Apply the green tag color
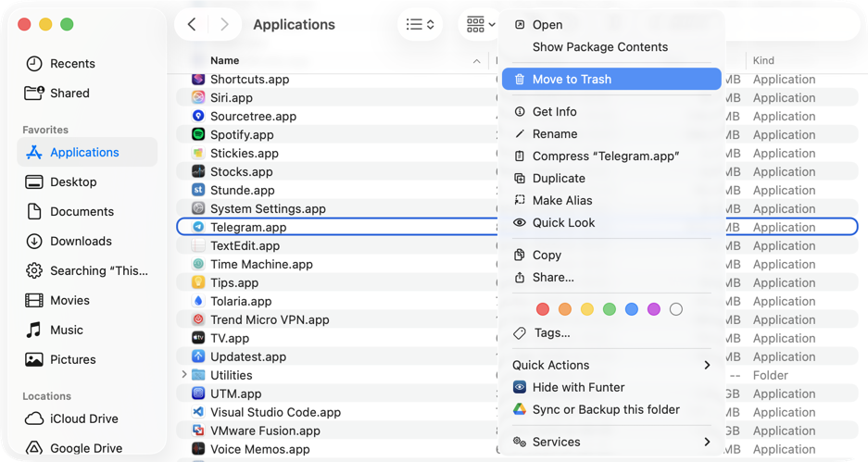The height and width of the screenshot is (462, 868). 609,309
